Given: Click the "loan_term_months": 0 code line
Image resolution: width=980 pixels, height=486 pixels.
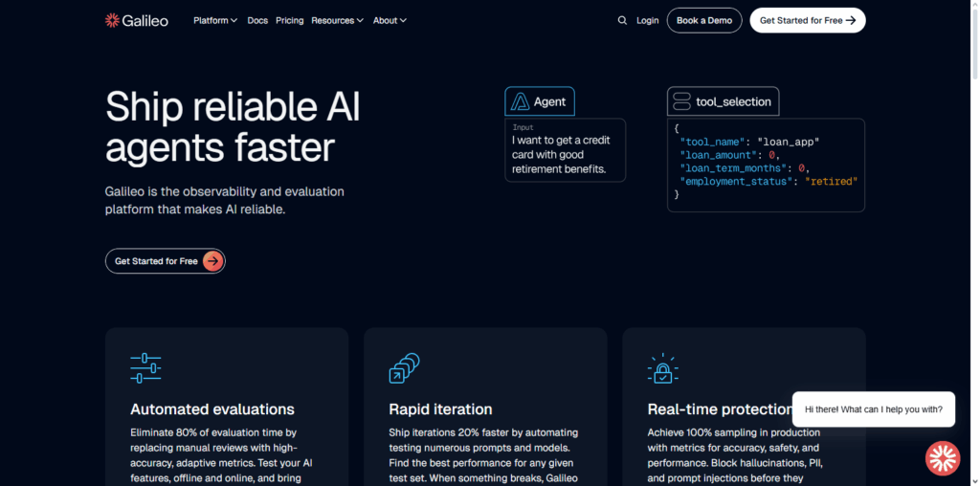Looking at the screenshot, I should tap(745, 168).
